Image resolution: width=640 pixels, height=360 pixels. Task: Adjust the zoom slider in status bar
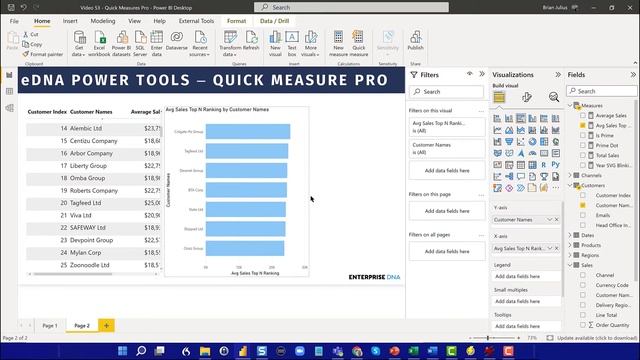pos(487,338)
